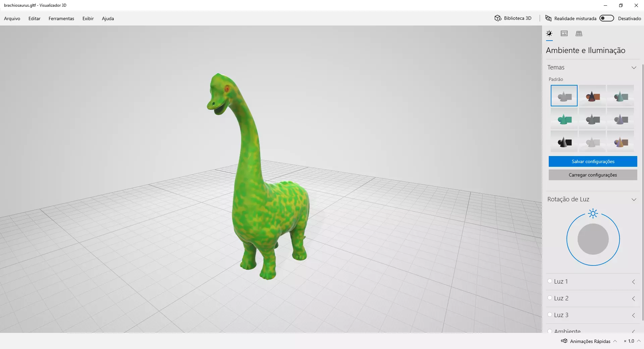The width and height of the screenshot is (644, 349).
Task: Click Carregar configurações button
Action: tap(593, 175)
